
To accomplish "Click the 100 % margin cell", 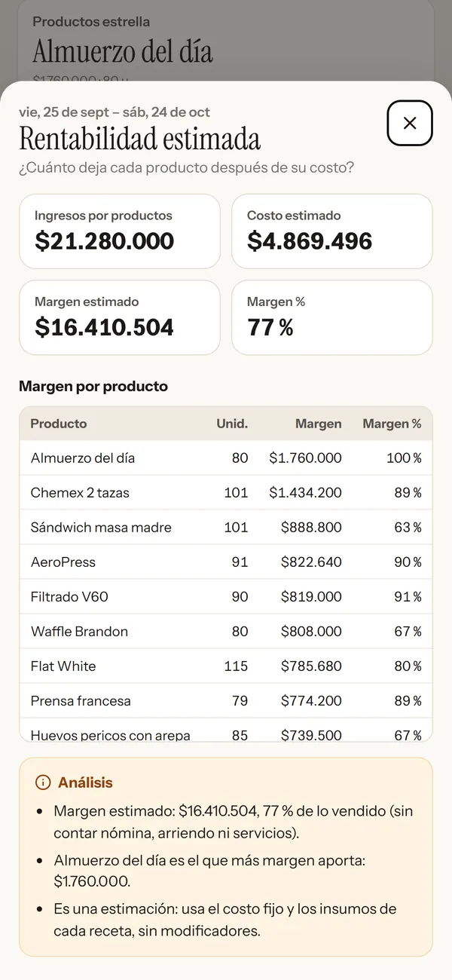I will (x=404, y=458).
